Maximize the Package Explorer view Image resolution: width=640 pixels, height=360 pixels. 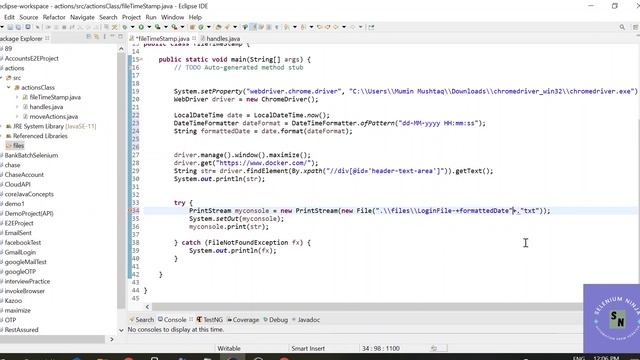pyautogui.click(x=120, y=37)
